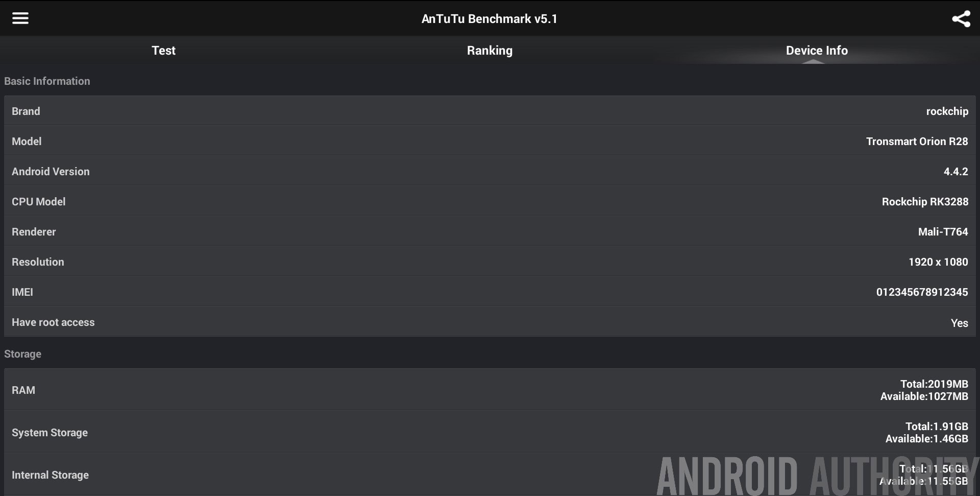Select the Renderer Mali-T764 row
The height and width of the screenshot is (496, 980).
click(490, 231)
